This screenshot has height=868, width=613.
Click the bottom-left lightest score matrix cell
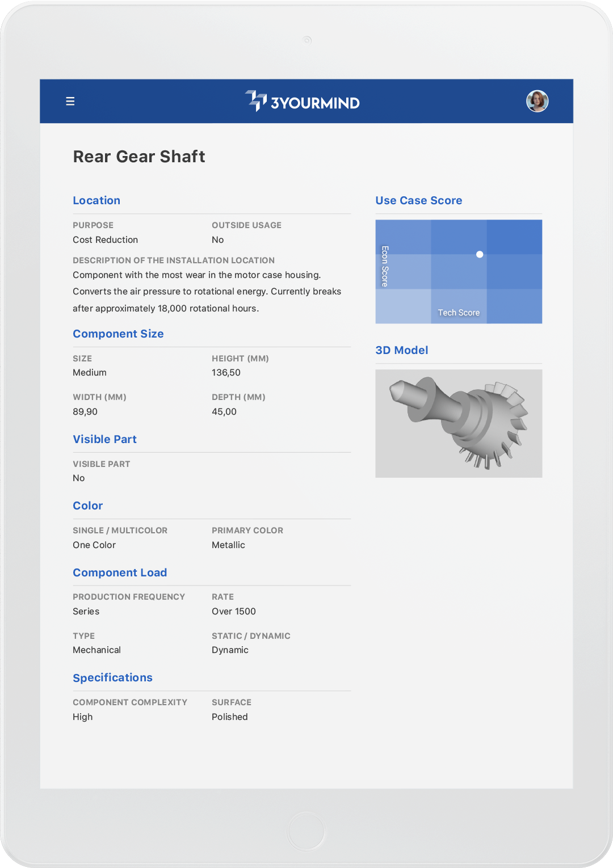tap(403, 306)
